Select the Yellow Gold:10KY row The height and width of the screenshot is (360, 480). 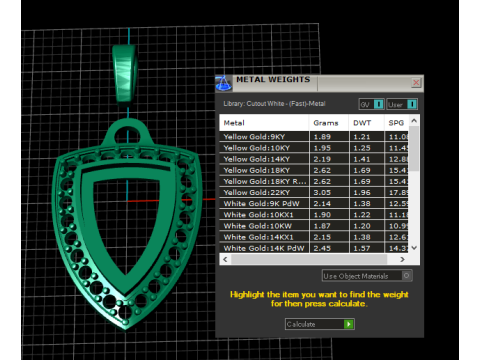314,148
